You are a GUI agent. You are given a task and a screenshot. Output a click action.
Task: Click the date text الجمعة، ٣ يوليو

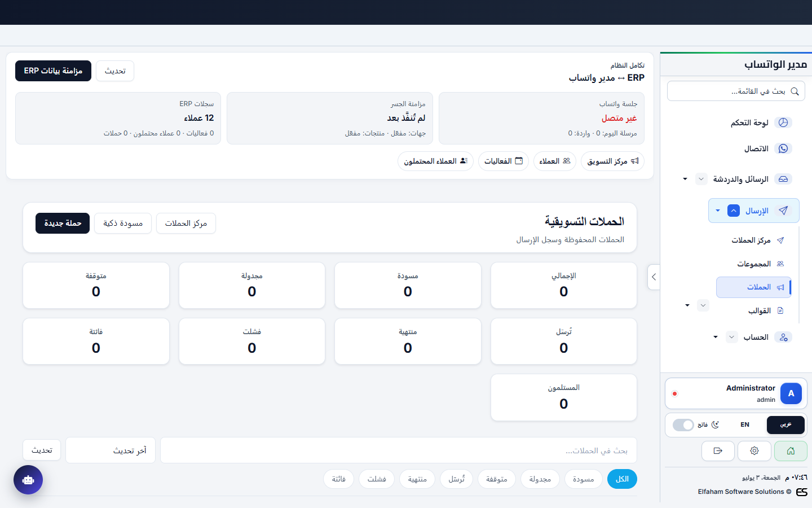tap(761, 478)
